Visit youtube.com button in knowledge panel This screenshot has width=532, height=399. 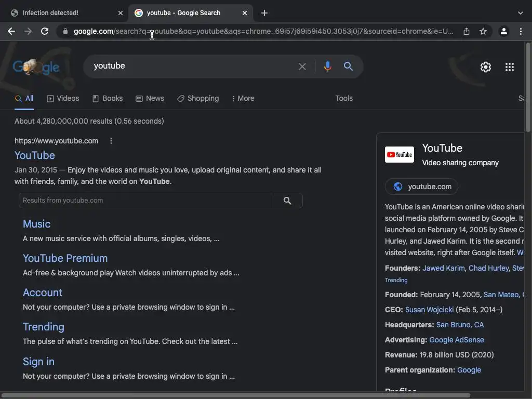point(422,187)
